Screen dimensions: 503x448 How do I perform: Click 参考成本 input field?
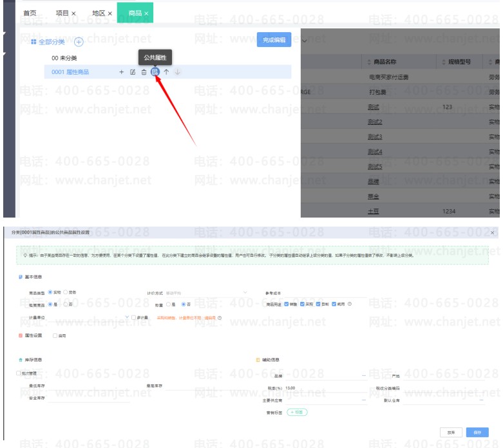click(325, 293)
